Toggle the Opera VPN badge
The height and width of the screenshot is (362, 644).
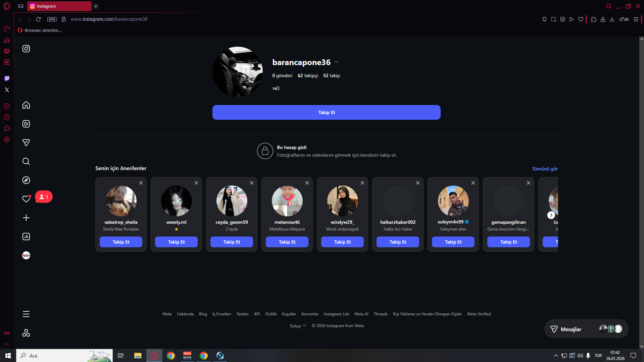52,19
